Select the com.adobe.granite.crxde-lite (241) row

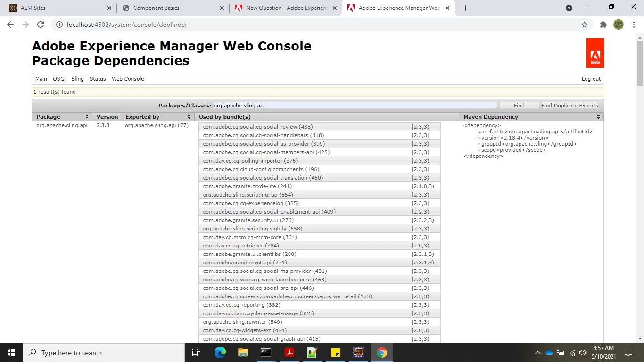(x=320, y=186)
